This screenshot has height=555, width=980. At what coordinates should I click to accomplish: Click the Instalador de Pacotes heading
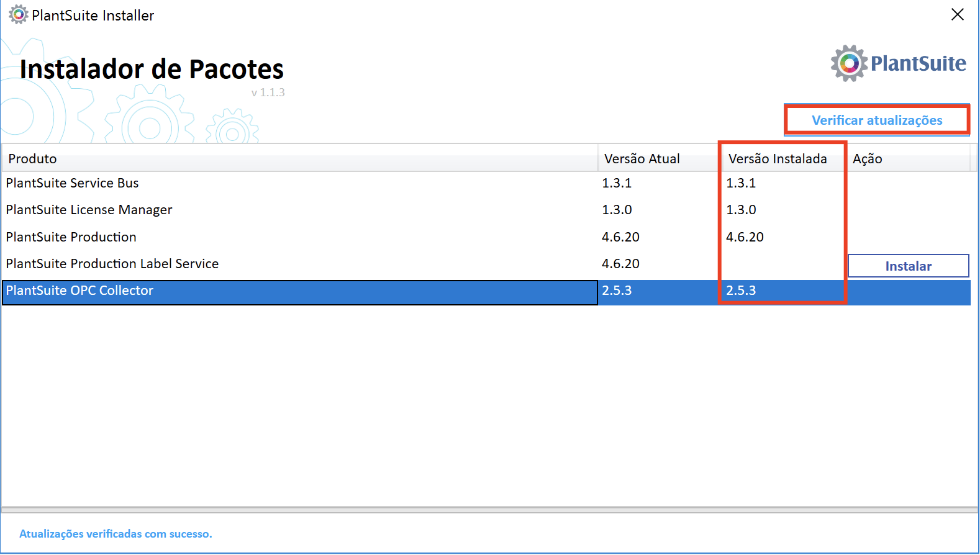click(x=152, y=69)
